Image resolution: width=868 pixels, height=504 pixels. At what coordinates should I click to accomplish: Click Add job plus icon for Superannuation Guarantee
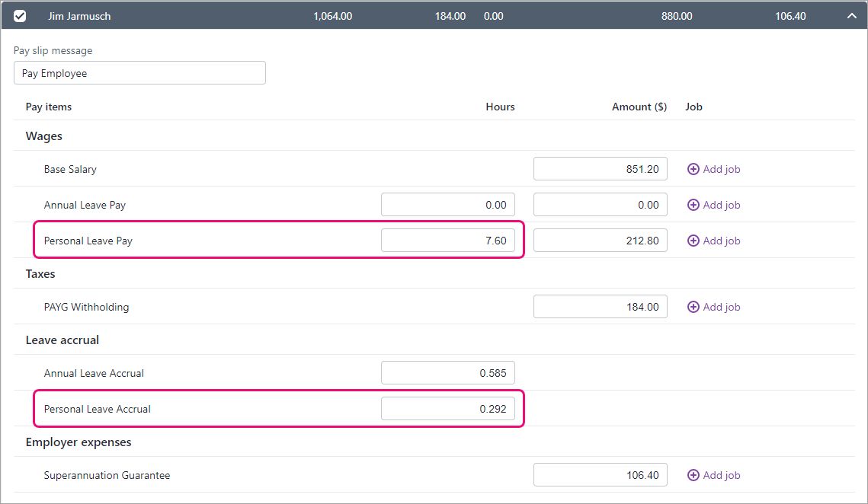[x=693, y=475]
